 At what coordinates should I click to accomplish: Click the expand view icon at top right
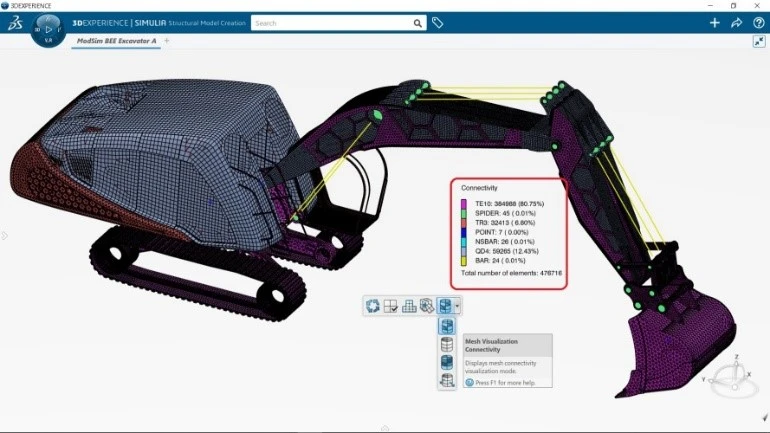coord(758,42)
